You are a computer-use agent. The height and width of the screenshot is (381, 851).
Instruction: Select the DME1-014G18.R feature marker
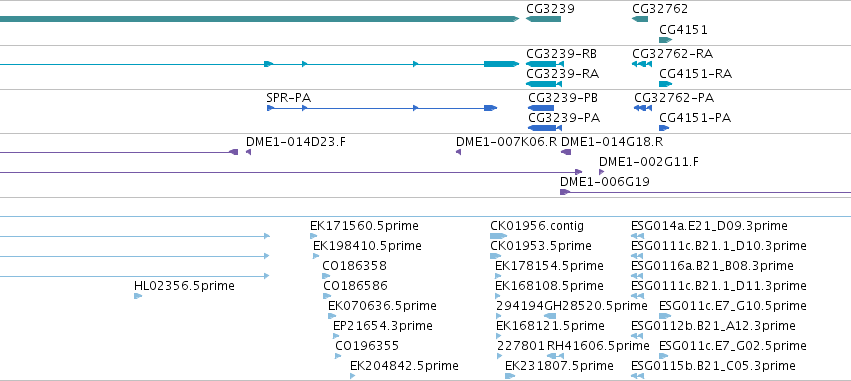coord(566,152)
